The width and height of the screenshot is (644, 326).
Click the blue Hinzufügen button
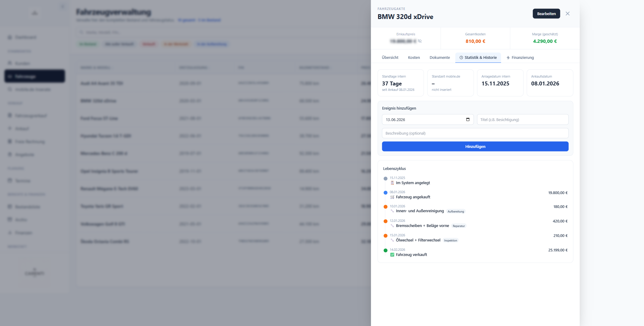point(475,146)
